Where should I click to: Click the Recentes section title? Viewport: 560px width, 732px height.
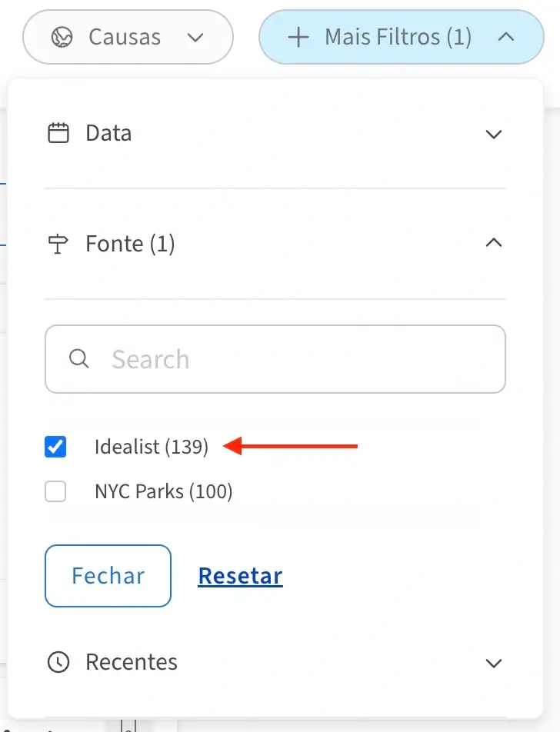(132, 662)
